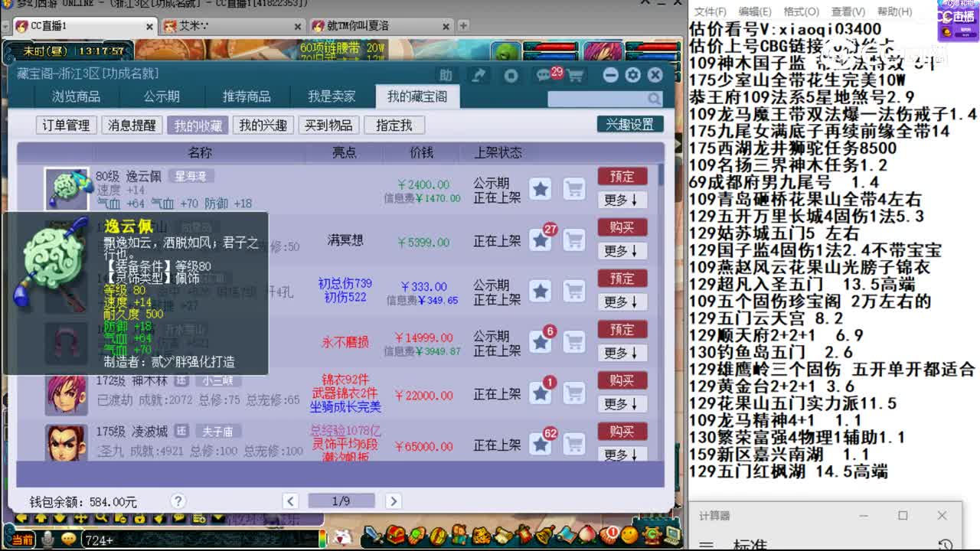980x551 pixels.
Task: Add ¥333.00 item to shopping cart
Action: [574, 291]
